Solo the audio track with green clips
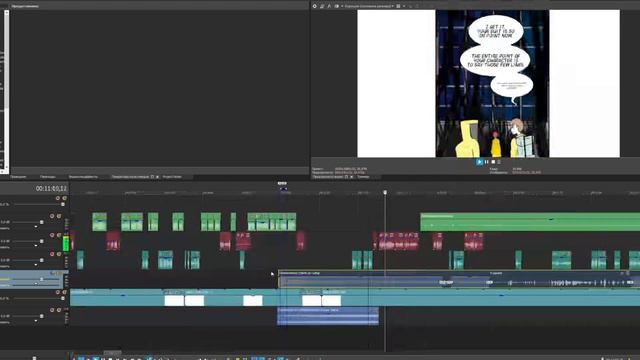This screenshot has width=640, height=360. click(x=59, y=216)
